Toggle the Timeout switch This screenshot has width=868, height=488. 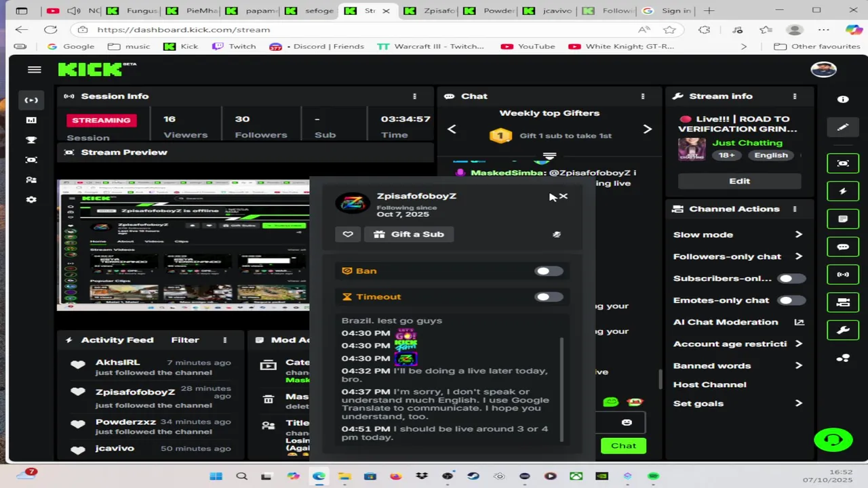coord(548,297)
